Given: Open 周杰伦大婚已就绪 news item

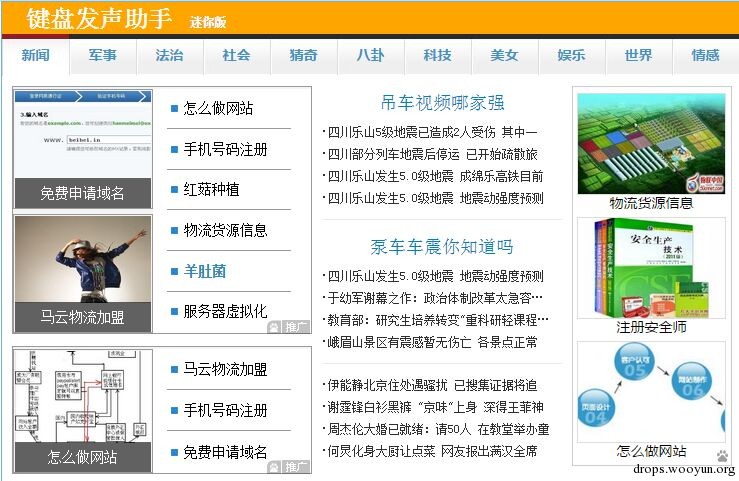Looking at the screenshot, I should coord(436,430).
